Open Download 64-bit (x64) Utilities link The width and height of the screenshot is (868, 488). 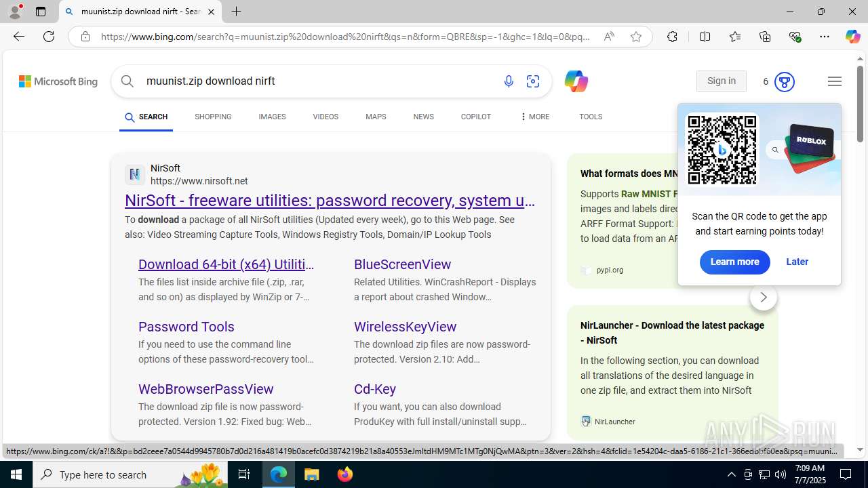pyautogui.click(x=226, y=264)
